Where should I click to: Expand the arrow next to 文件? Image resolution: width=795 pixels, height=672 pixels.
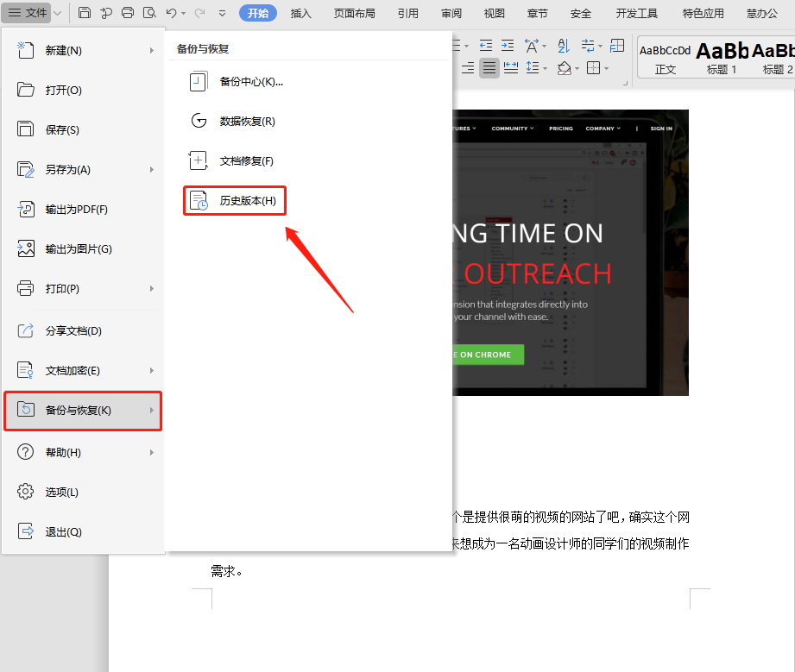(57, 13)
